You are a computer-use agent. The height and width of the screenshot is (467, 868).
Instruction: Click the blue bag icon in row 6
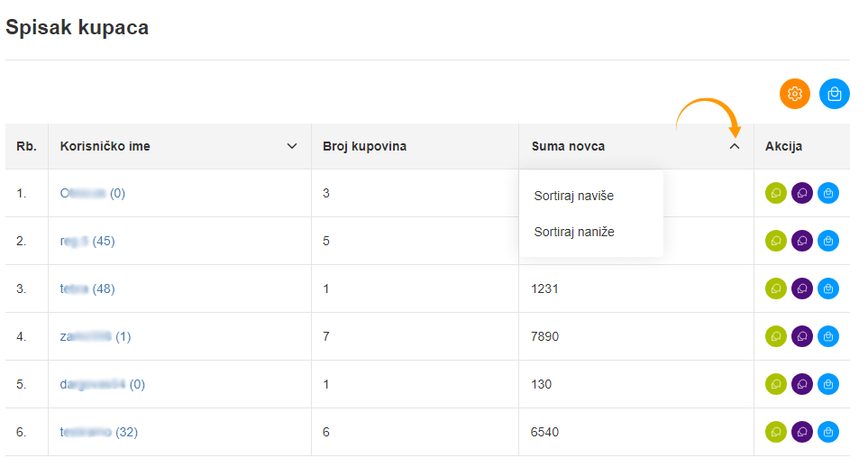[x=827, y=432]
